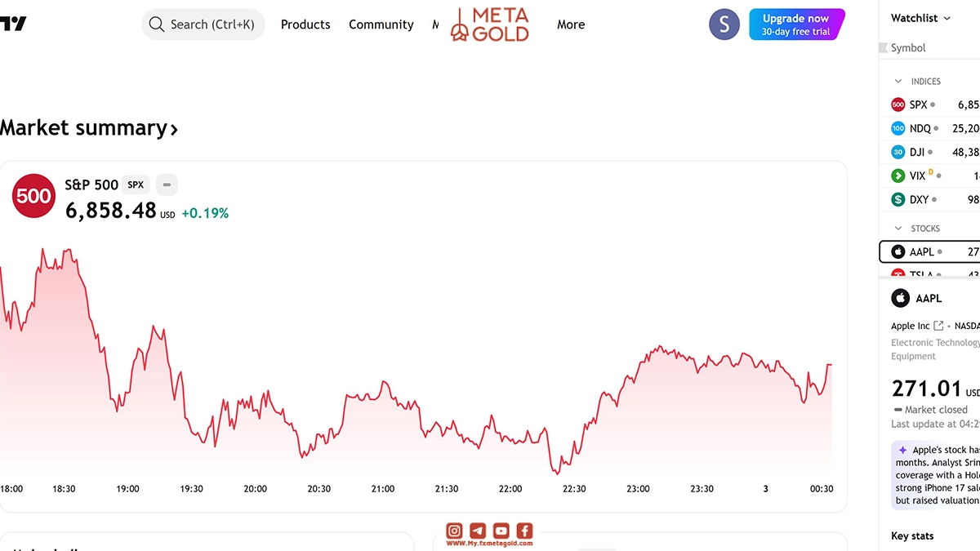Click the large S&P 500 logo
Image resolution: width=980 pixels, height=551 pixels.
click(33, 197)
